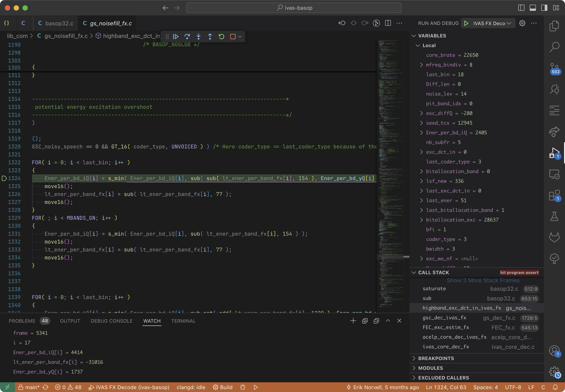Click the Step Into debug icon
Viewport: 565px width, 392px height.
tap(199, 37)
